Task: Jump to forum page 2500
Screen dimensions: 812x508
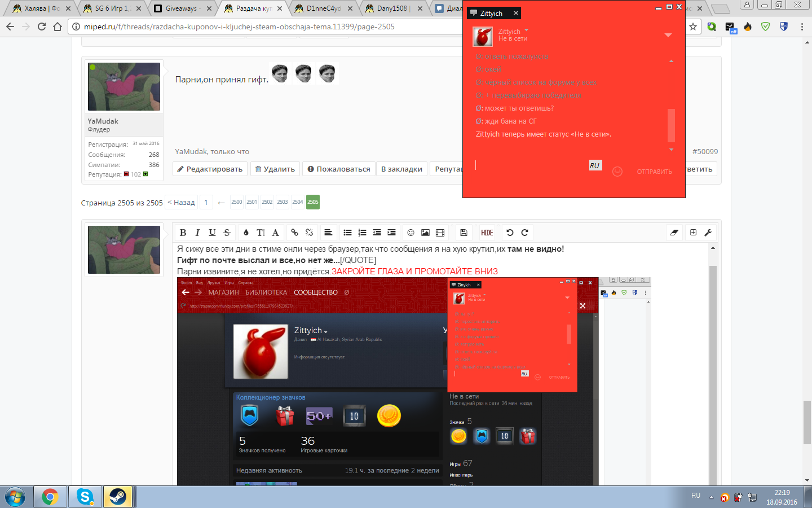Action: coord(237,202)
